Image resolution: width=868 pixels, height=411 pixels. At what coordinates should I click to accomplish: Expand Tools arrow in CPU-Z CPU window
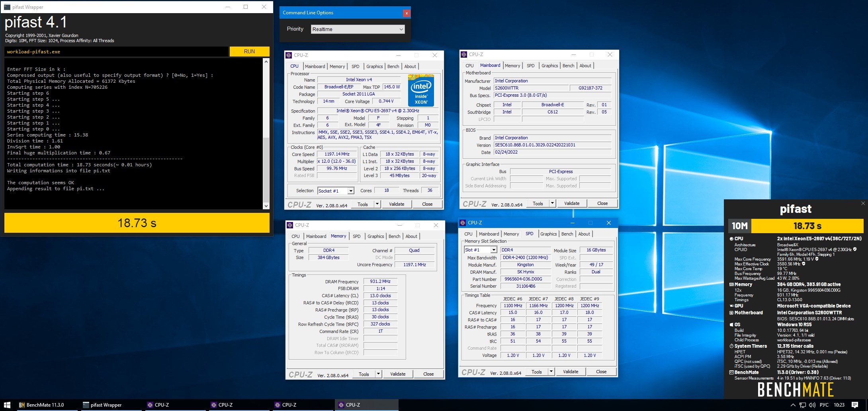[377, 204]
